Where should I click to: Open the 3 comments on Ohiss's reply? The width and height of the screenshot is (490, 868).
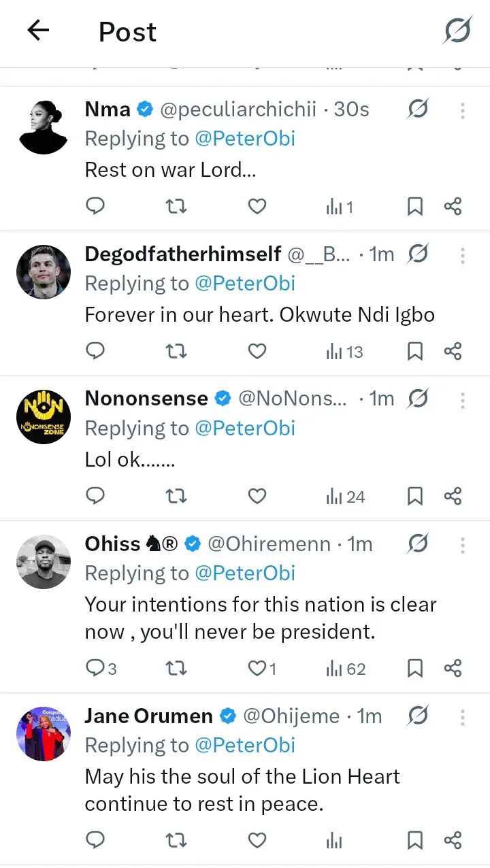point(101,669)
